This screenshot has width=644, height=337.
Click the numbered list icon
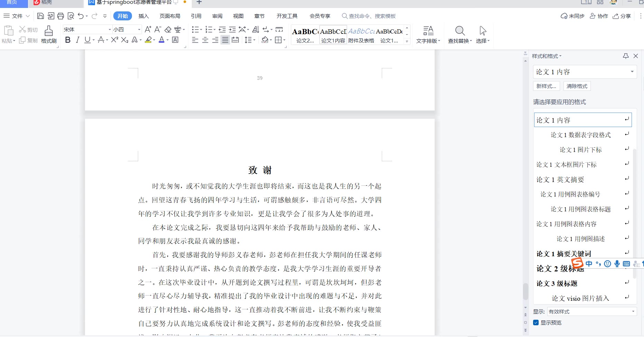(209, 30)
